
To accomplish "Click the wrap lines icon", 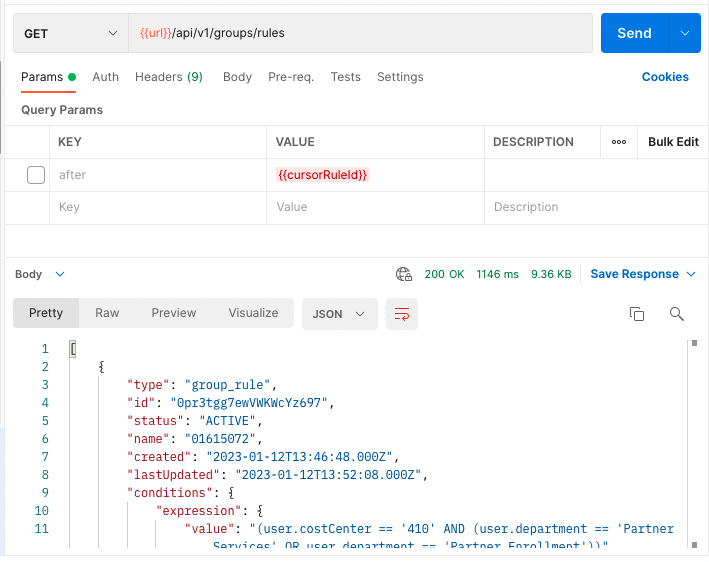I will 402,314.
